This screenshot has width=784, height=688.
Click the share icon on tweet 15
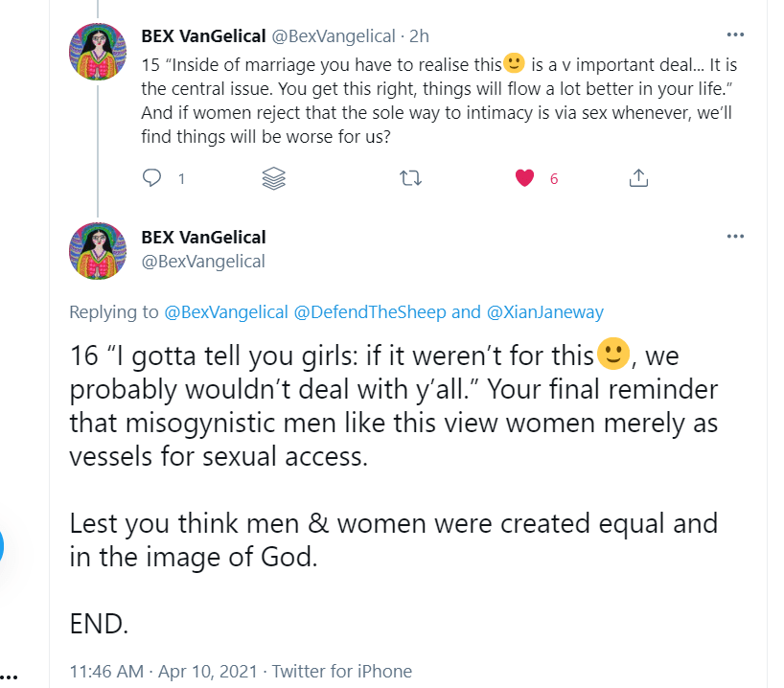click(x=639, y=178)
